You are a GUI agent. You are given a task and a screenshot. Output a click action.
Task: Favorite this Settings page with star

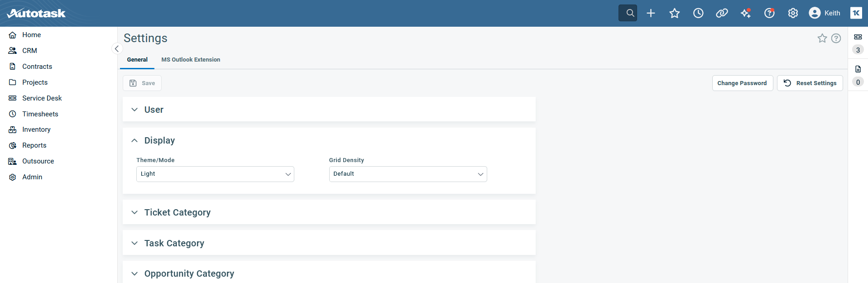tap(822, 38)
